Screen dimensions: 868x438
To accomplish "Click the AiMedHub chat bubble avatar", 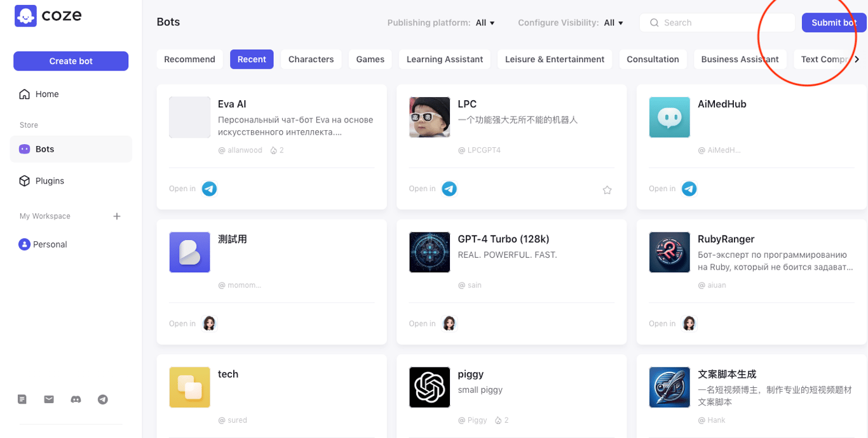I will point(670,117).
